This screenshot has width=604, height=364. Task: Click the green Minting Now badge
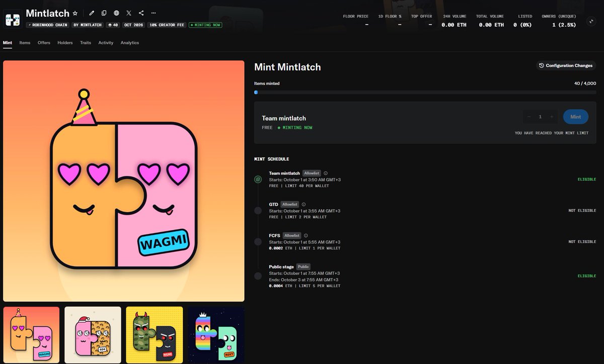(x=205, y=25)
